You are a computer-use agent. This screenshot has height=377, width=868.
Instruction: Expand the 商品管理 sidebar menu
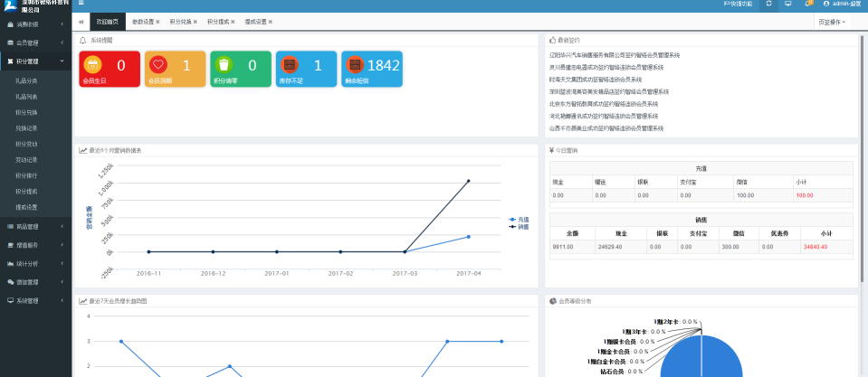tap(35, 226)
